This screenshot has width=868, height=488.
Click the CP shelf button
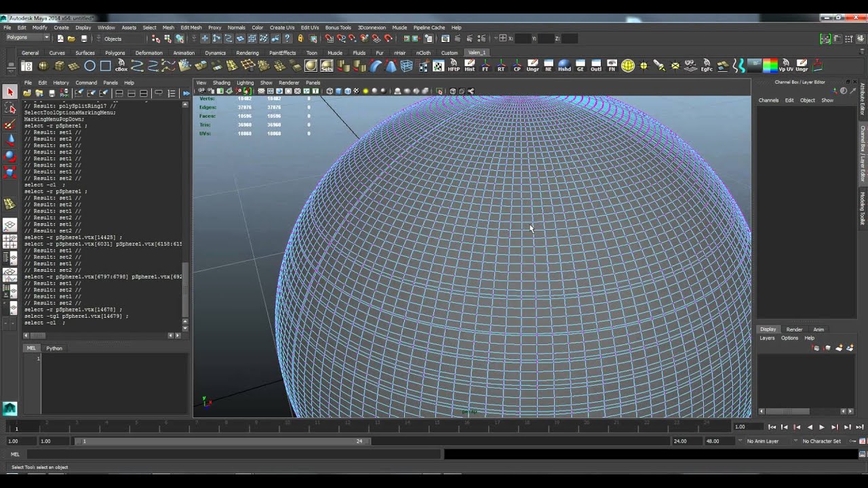click(517, 66)
